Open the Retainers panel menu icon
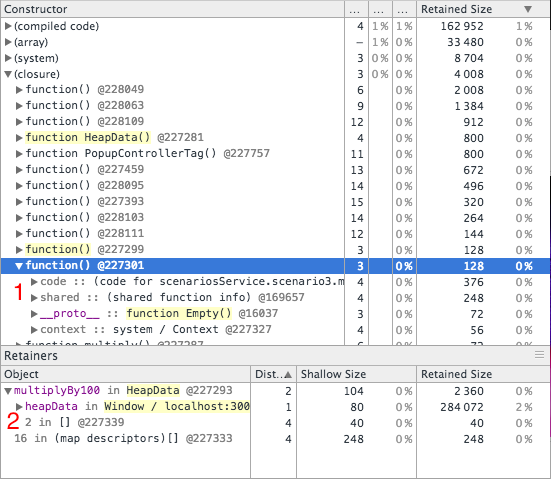The width and height of the screenshot is (551, 479). click(x=539, y=355)
